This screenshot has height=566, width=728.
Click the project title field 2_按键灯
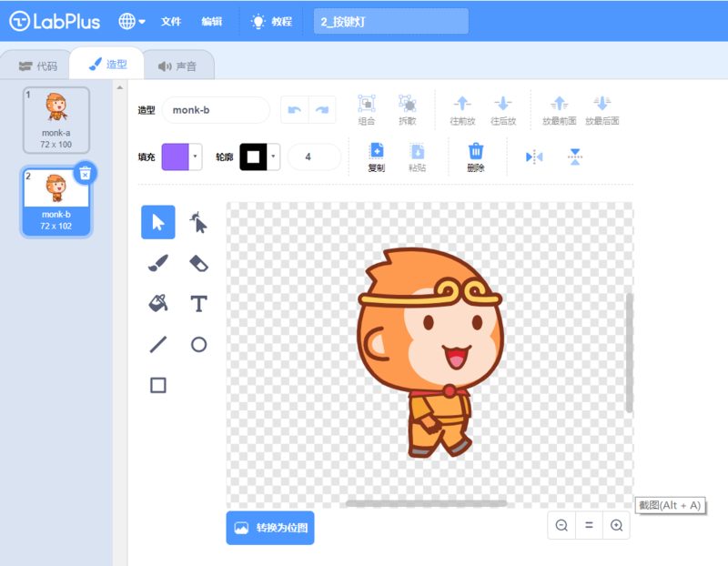click(x=391, y=21)
